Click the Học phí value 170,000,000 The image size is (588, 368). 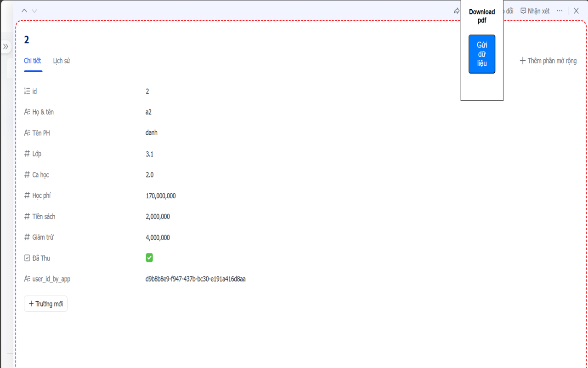[x=161, y=196]
